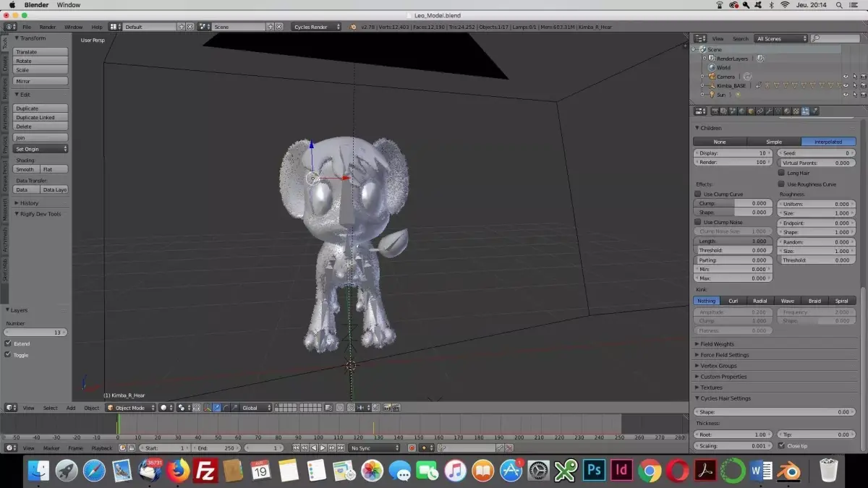Open the Material sphere properties icon

tap(787, 111)
